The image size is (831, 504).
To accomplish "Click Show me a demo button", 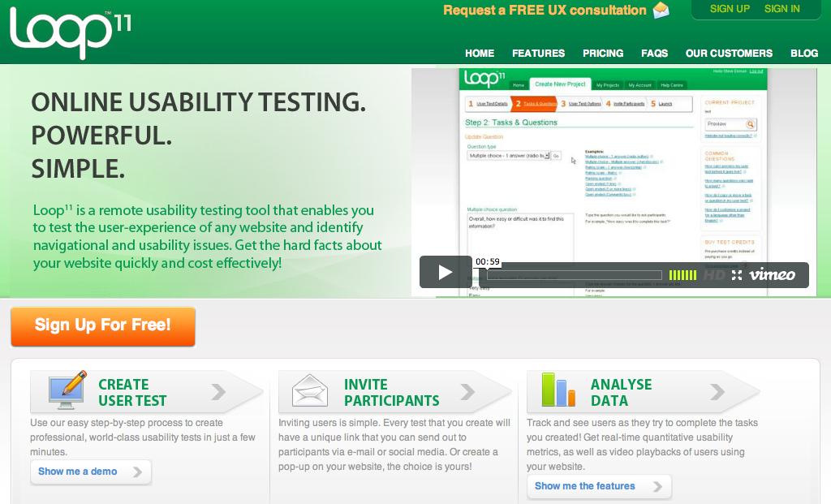I will click(x=91, y=472).
